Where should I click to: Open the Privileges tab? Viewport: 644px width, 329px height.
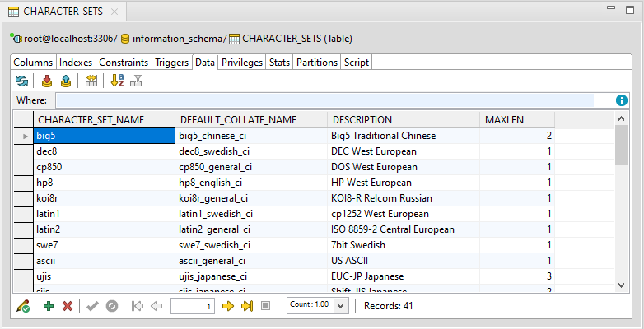242,63
